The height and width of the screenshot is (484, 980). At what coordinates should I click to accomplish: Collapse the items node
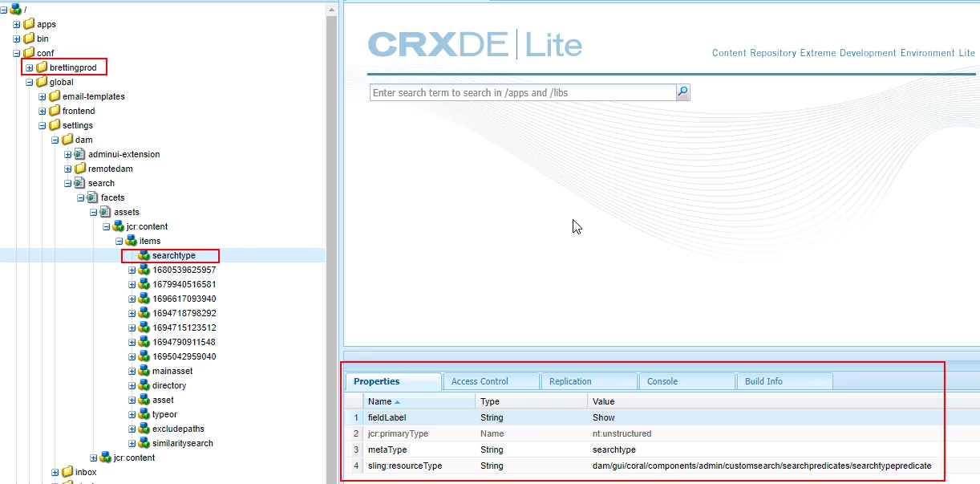coord(119,241)
